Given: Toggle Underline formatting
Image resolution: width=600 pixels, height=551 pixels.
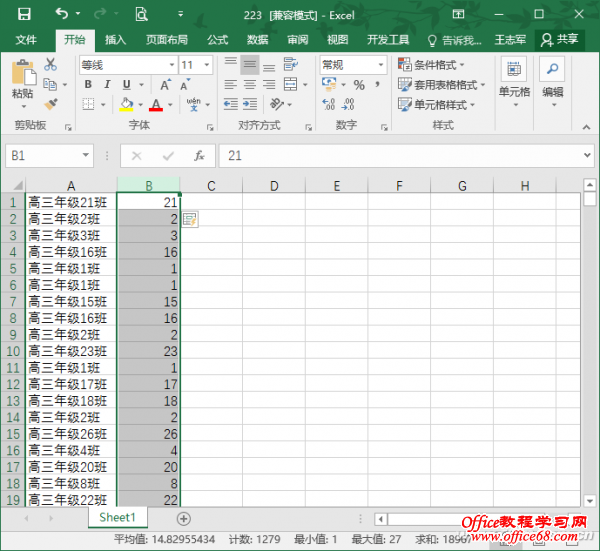Looking at the screenshot, I should pos(126,85).
